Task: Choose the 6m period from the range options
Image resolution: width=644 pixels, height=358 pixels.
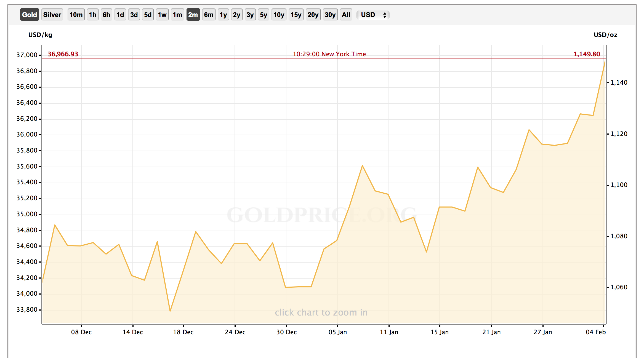Action: [209, 15]
